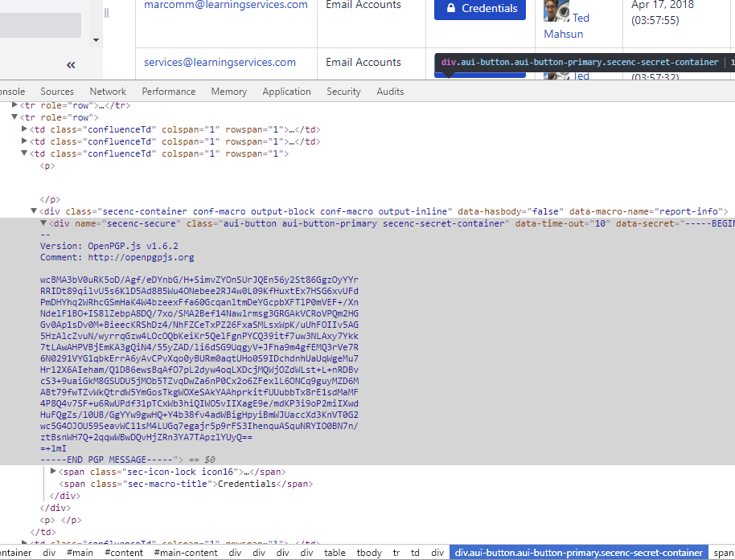Select the Sources tab
Screen dimensions: 735x560
56,91
